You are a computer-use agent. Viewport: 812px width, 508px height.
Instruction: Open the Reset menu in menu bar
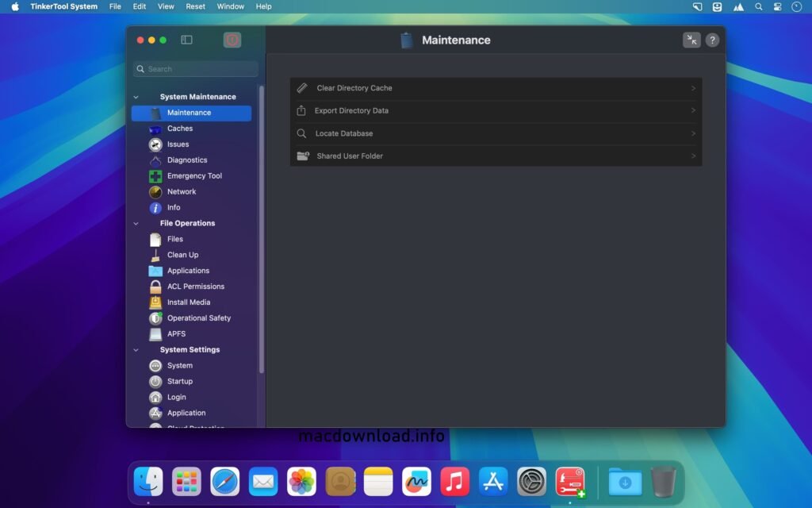tap(195, 6)
